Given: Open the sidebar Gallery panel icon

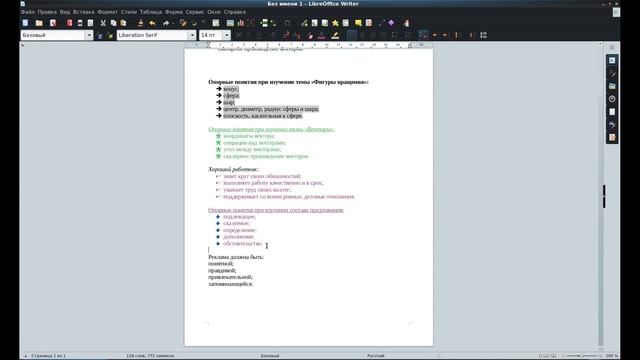Looking at the screenshot, I should [x=612, y=86].
